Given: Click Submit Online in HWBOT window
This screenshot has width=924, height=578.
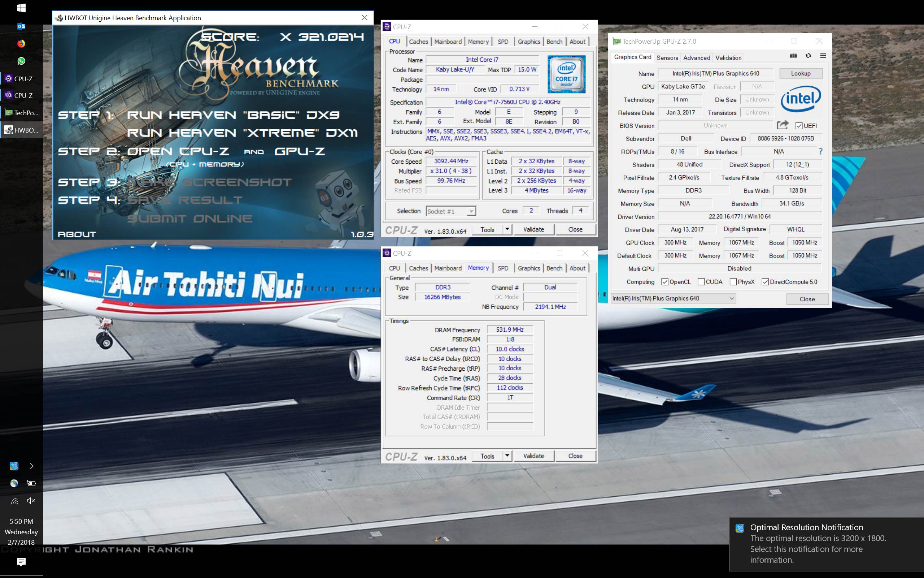Looking at the screenshot, I should (190, 219).
